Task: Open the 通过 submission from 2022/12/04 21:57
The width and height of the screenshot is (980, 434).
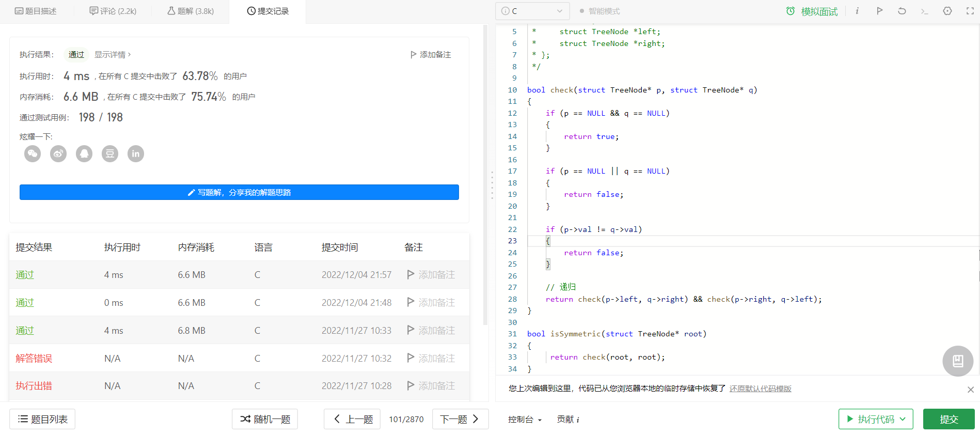Action: tap(25, 274)
